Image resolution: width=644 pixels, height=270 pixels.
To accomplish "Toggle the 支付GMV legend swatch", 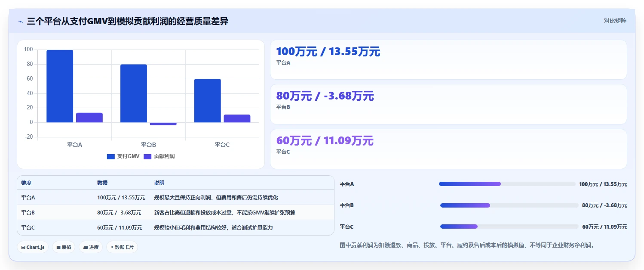I will click(111, 157).
